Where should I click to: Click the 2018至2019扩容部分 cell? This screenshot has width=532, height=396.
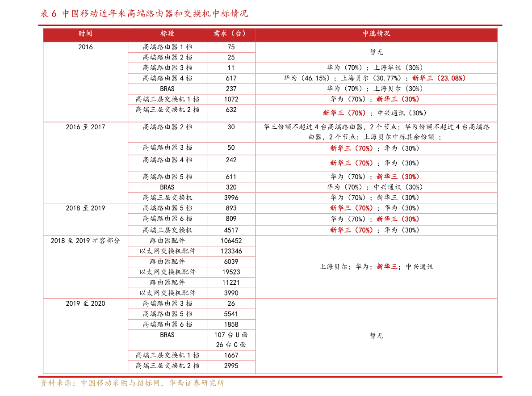pyautogui.click(x=85, y=241)
